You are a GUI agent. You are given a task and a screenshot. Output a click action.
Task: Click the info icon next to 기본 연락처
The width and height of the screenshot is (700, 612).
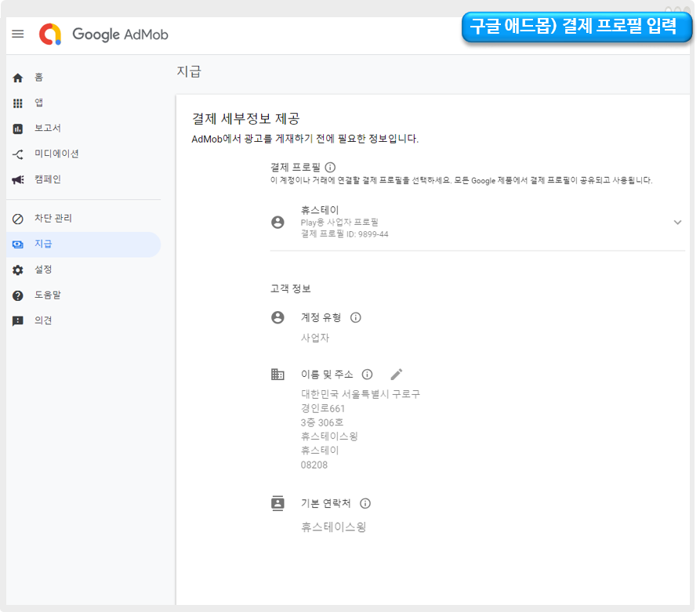365,503
